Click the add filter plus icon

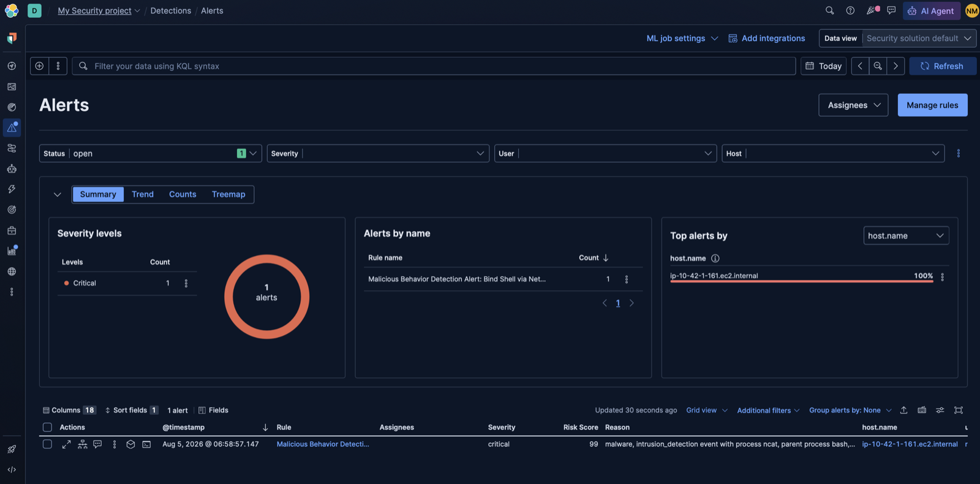click(x=39, y=66)
